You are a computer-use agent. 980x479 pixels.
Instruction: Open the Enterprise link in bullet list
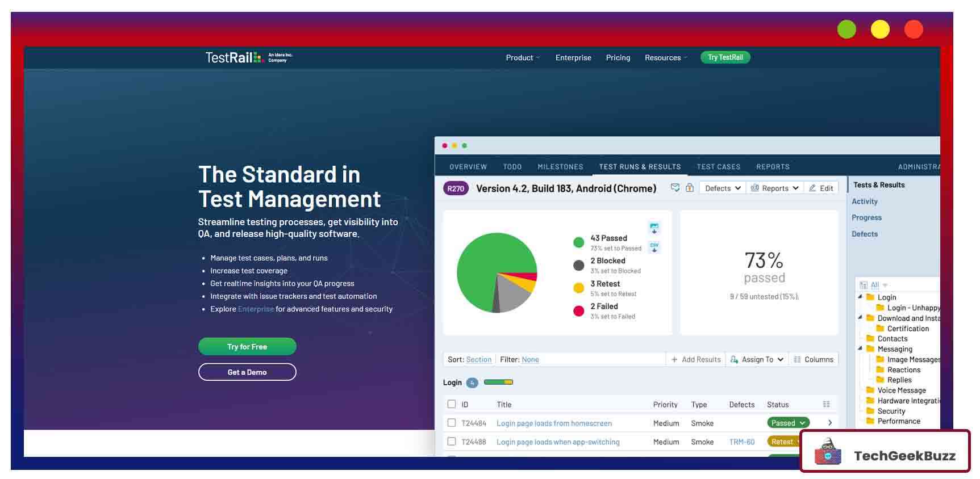[256, 309]
